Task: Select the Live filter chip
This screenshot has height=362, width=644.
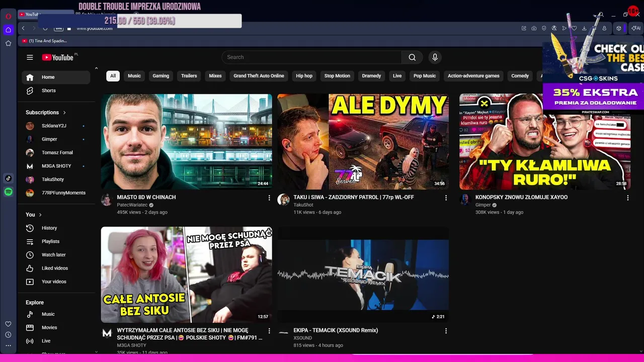Action: 397,76
